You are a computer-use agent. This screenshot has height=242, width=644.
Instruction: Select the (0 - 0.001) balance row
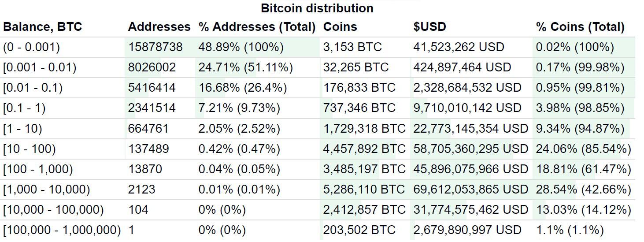[x=317, y=47]
